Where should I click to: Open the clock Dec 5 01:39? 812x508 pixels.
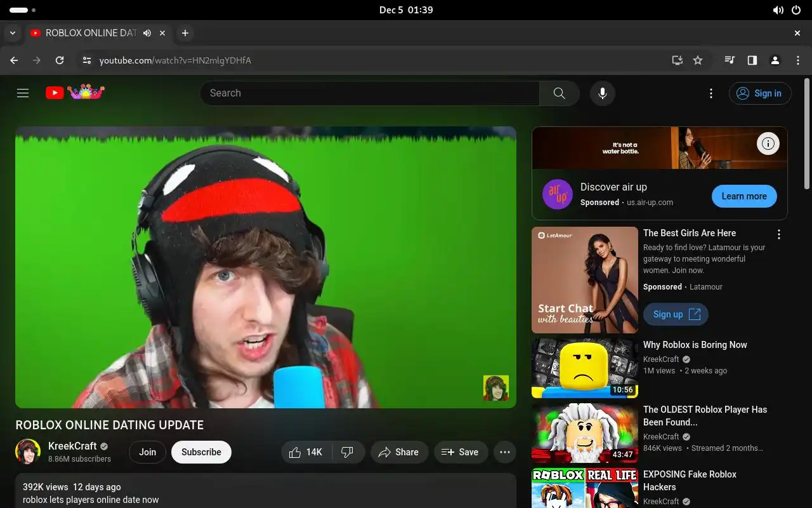point(406,10)
